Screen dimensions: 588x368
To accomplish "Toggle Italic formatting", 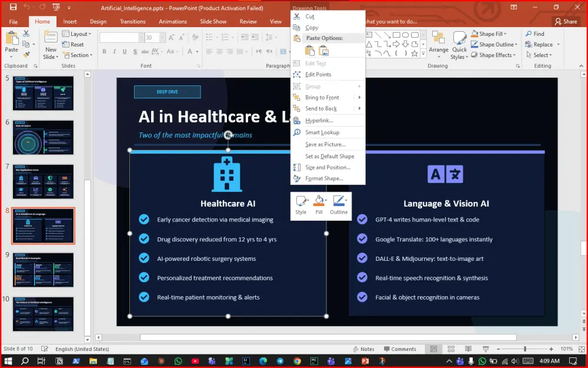I will [x=115, y=51].
